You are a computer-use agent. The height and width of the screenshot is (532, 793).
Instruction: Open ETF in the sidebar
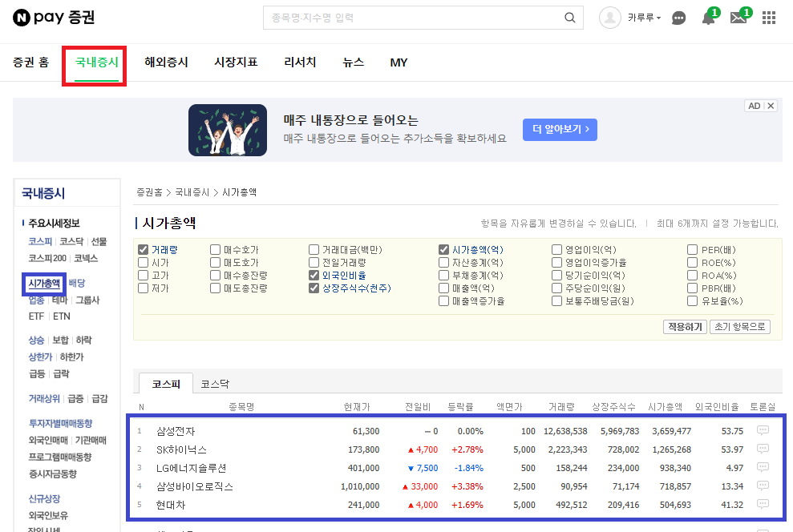[x=36, y=316]
